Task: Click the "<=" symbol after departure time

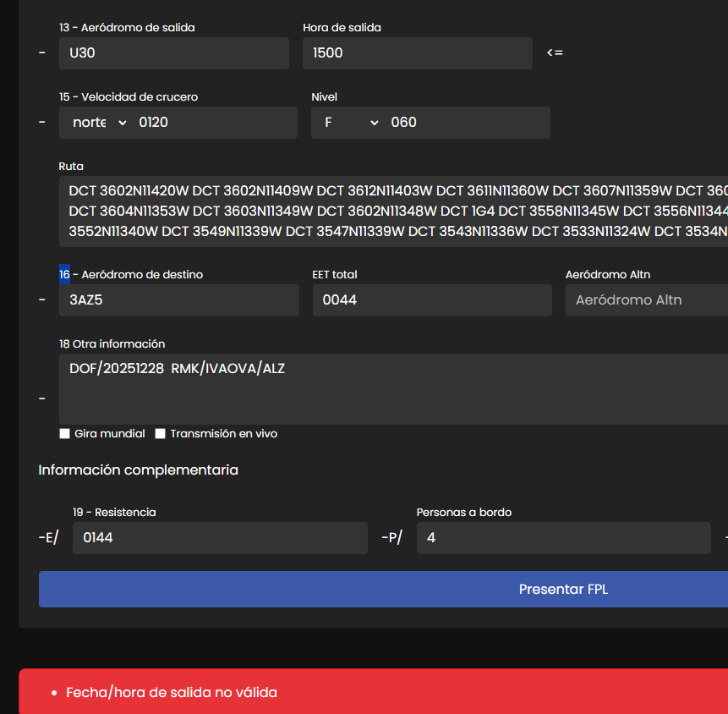Action: point(555,53)
